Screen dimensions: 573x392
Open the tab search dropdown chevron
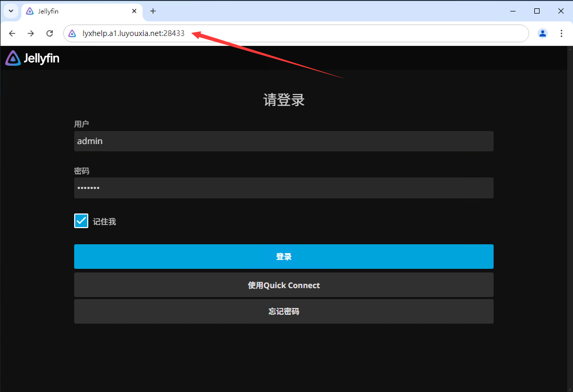pyautogui.click(x=10, y=11)
